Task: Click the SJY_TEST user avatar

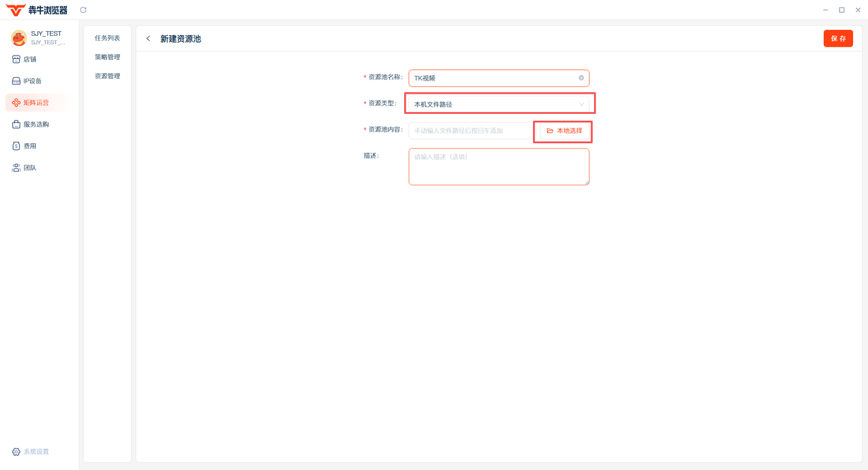Action: pyautogui.click(x=18, y=38)
